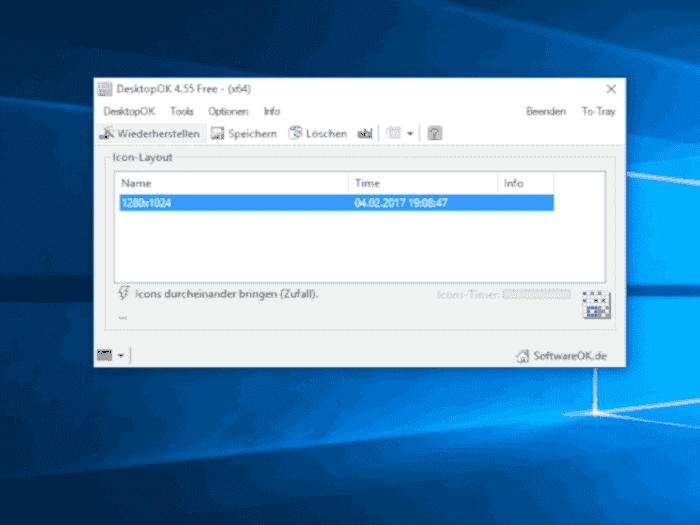
Task: Click the icon grid button at bottom right
Action: [596, 306]
